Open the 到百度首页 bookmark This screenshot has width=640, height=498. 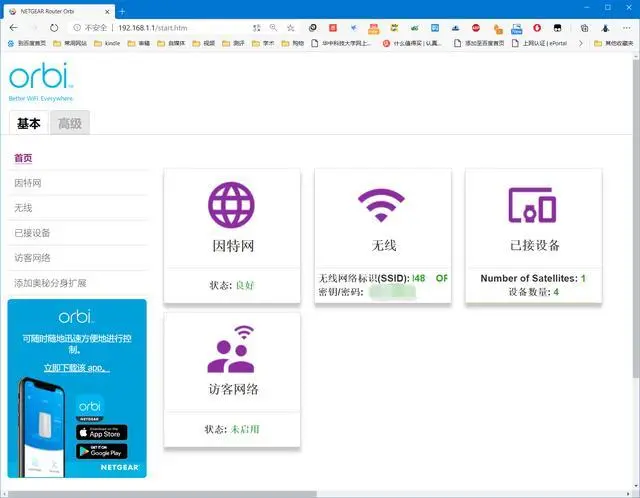pyautogui.click(x=27, y=43)
